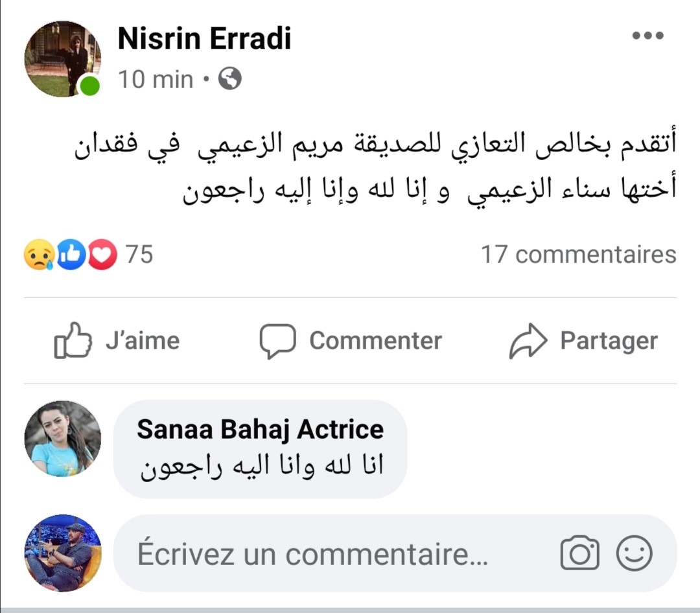The height and width of the screenshot is (613, 700).
Task: View the 17 commentaires list
Action: pyautogui.click(x=578, y=255)
